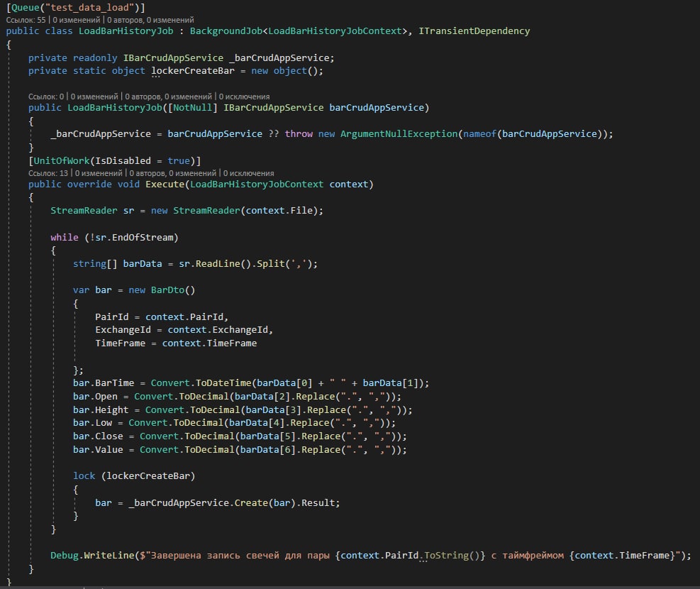Click the ToDateTime method call
This screenshot has height=589, width=700.
[x=223, y=382]
